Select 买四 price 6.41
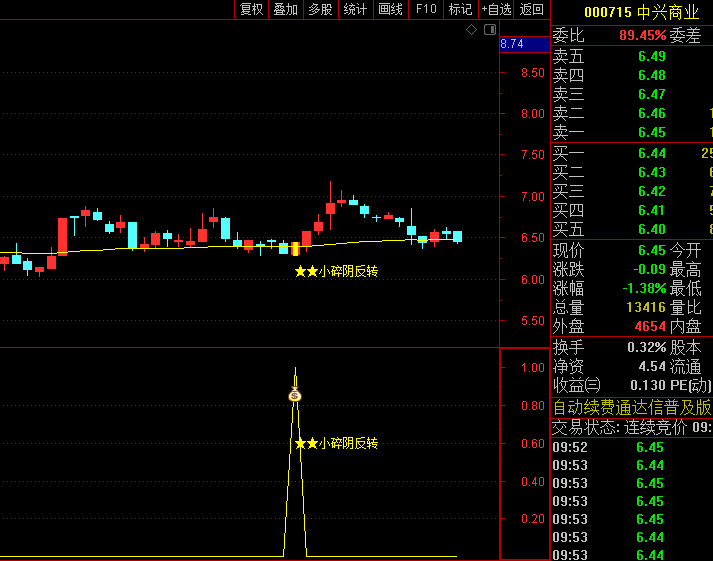Viewport: 713px width, 561px height. tap(652, 211)
